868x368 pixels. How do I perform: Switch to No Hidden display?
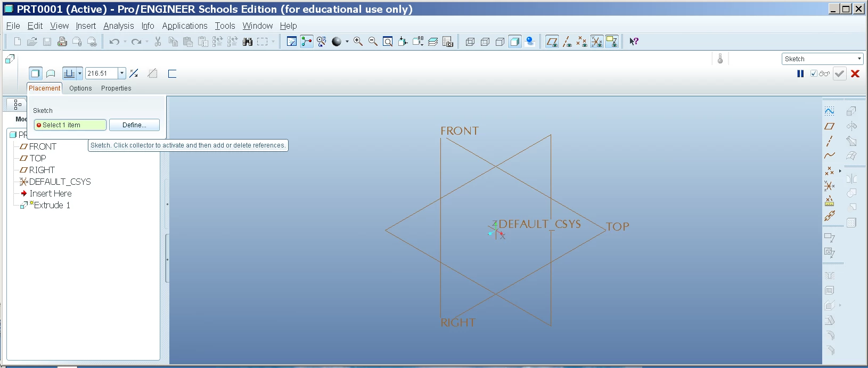coord(500,42)
